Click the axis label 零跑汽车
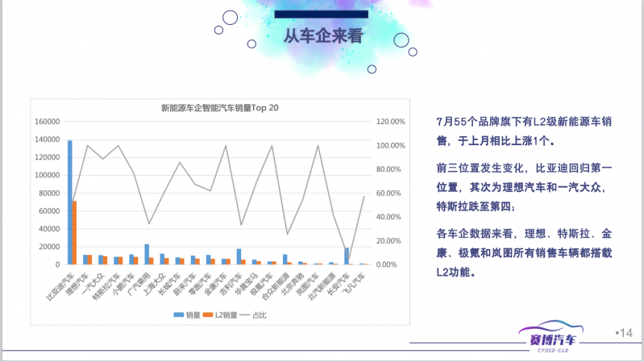Screen dimensions: 644x362 [201, 284]
